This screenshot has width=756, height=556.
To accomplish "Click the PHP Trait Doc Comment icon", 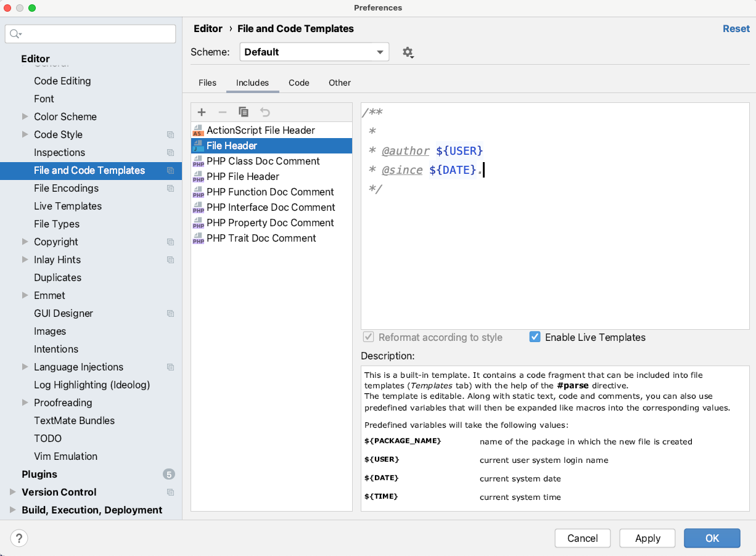I will click(198, 238).
